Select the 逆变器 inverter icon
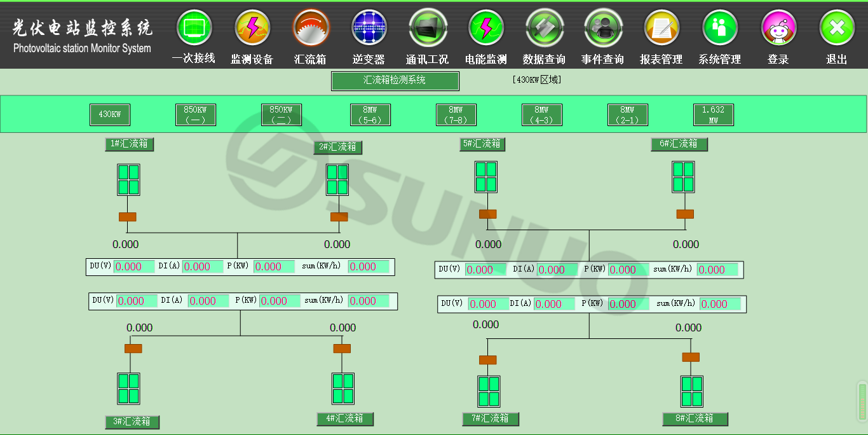This screenshot has width=868, height=435. tap(369, 29)
